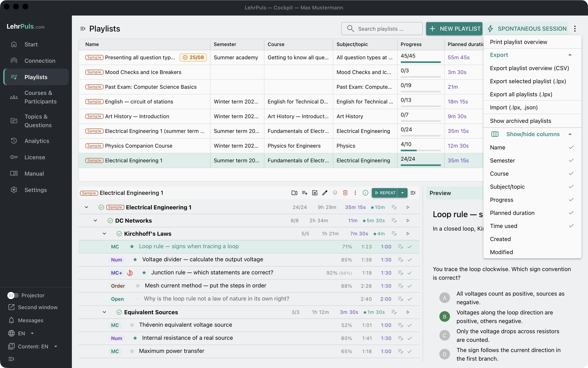Screen dimensions: 588x368
Task: Open the License sidebar entry
Action: pos(36,157)
